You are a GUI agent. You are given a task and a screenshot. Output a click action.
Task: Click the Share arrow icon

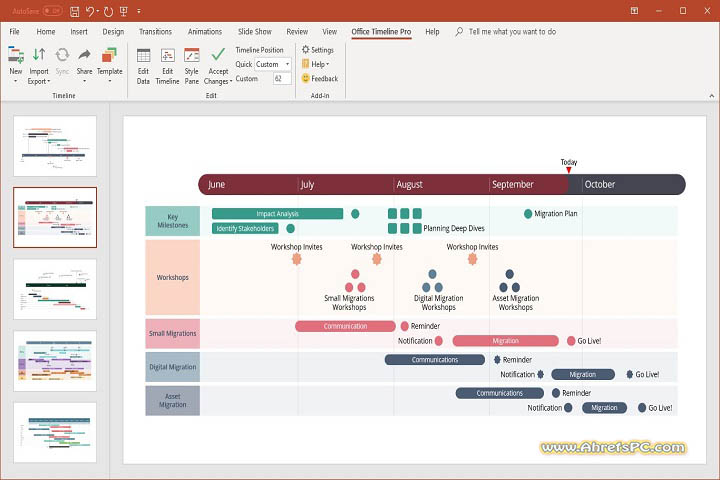tap(84, 55)
